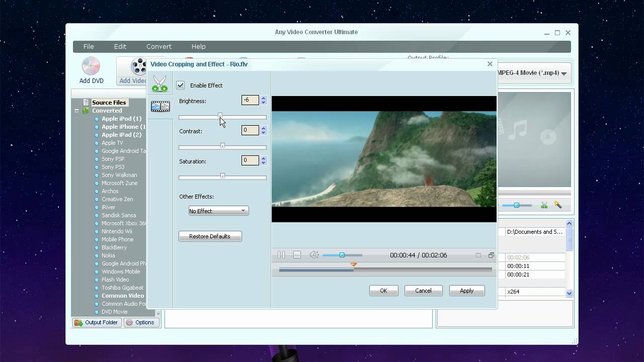Viewport: 644px width, 362px height.
Task: Click the preview seek progress bar
Action: (x=385, y=270)
